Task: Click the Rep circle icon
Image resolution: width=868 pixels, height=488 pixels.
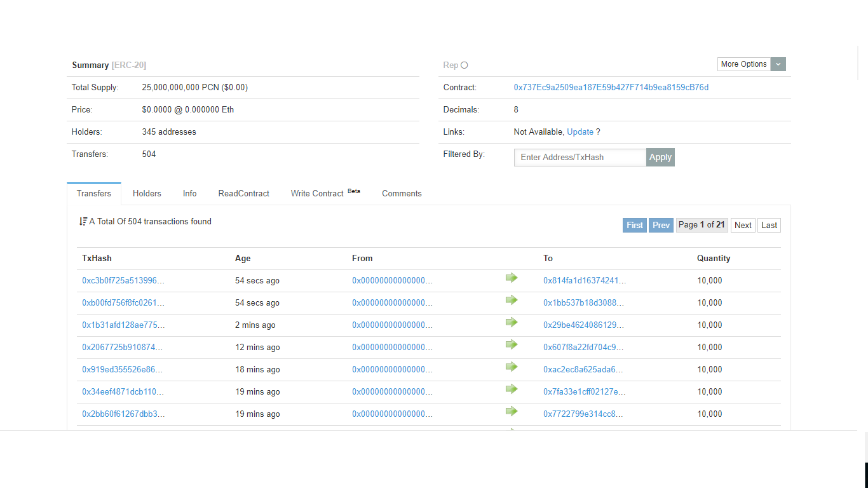Action: tap(464, 65)
